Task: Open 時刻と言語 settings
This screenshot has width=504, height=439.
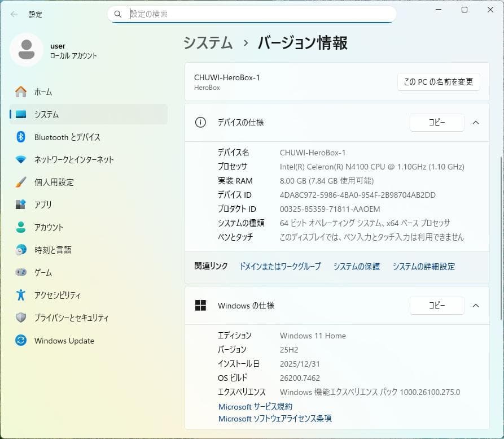Action: 89,250
